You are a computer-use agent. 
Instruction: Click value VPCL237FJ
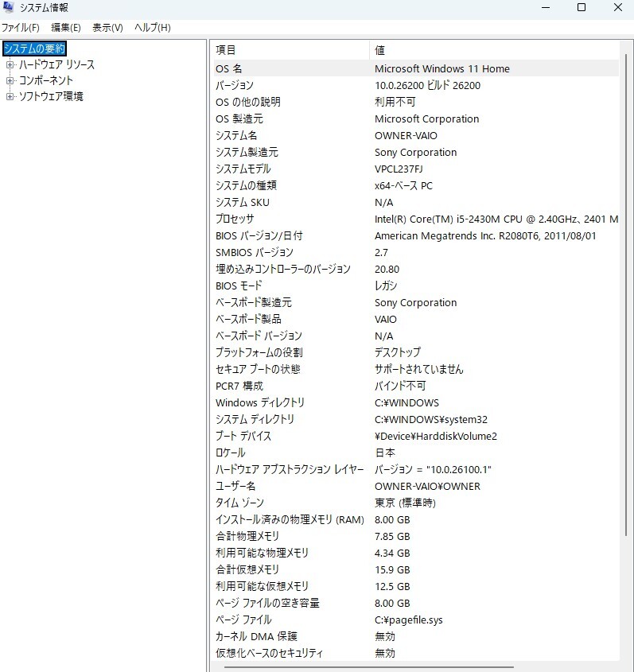pos(399,169)
